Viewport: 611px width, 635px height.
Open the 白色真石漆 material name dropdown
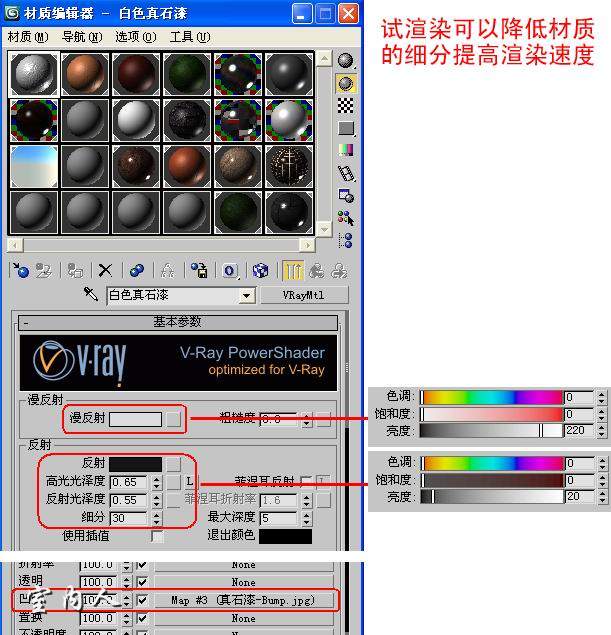[247, 296]
